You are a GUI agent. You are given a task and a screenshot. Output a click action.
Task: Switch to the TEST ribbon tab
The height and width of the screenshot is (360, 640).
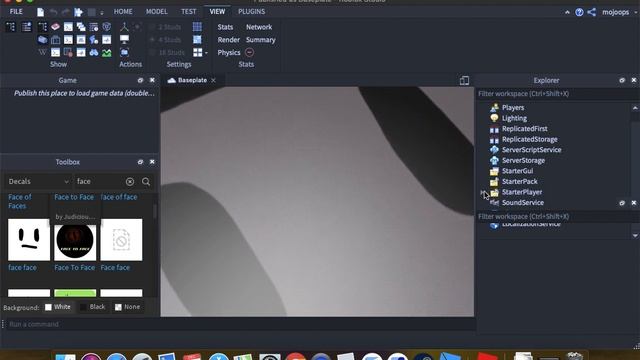[x=189, y=11]
